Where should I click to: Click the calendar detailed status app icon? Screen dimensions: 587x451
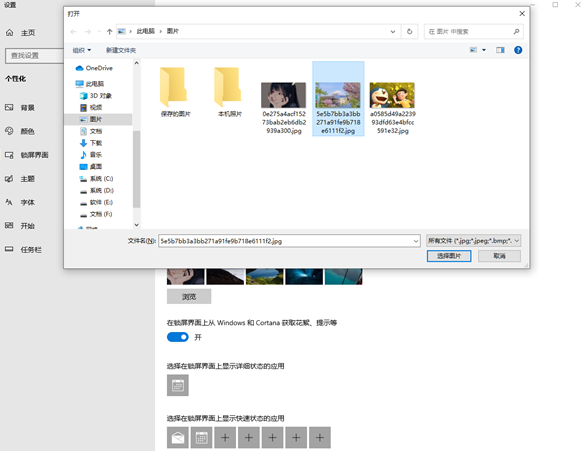click(178, 385)
